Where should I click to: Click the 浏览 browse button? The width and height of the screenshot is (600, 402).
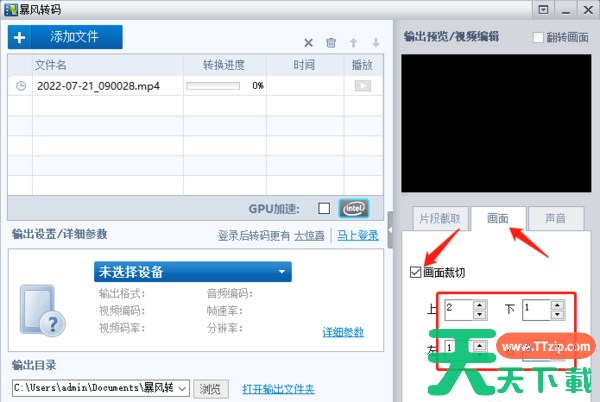pos(211,389)
